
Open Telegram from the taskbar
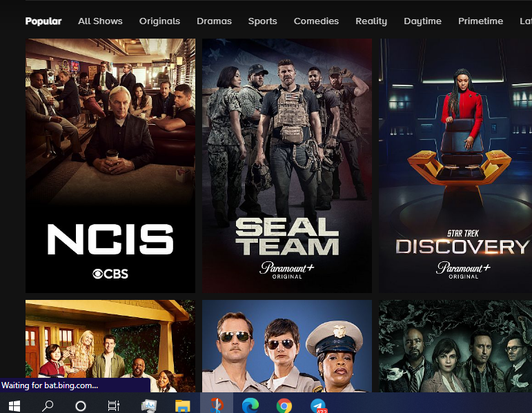[318, 405]
